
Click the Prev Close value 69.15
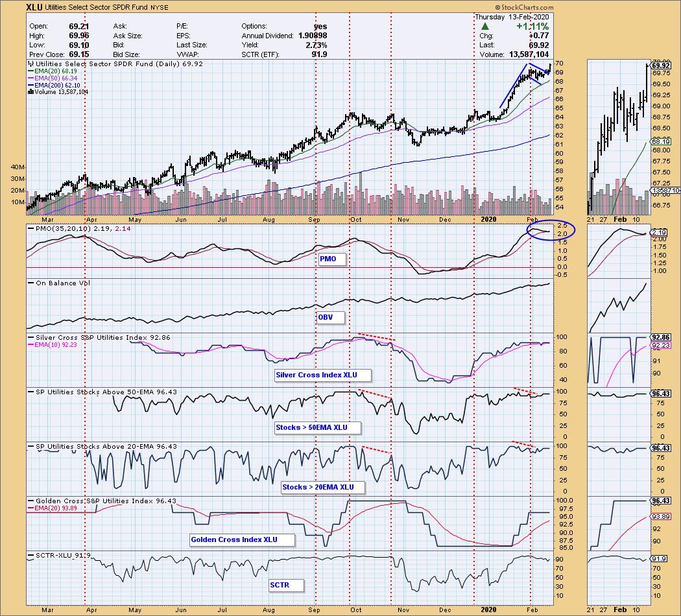pyautogui.click(x=78, y=54)
